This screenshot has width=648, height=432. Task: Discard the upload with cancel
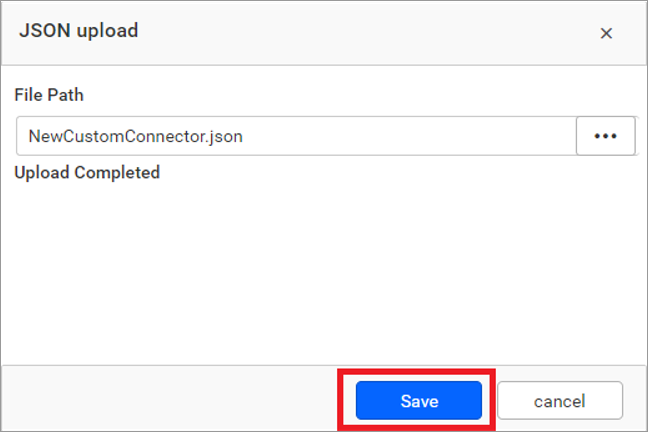click(559, 401)
